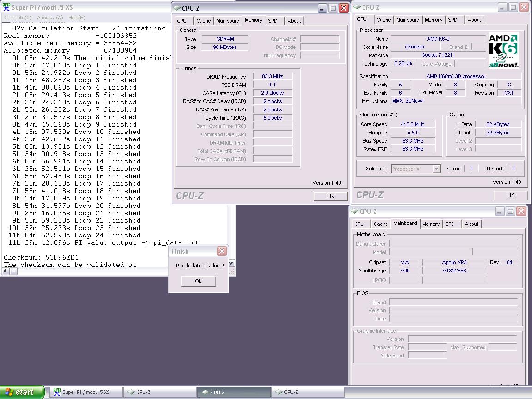This screenshot has height=399, width=532.
Task: Click the CAS# Latency 2.0 clocks field
Action: point(272,93)
